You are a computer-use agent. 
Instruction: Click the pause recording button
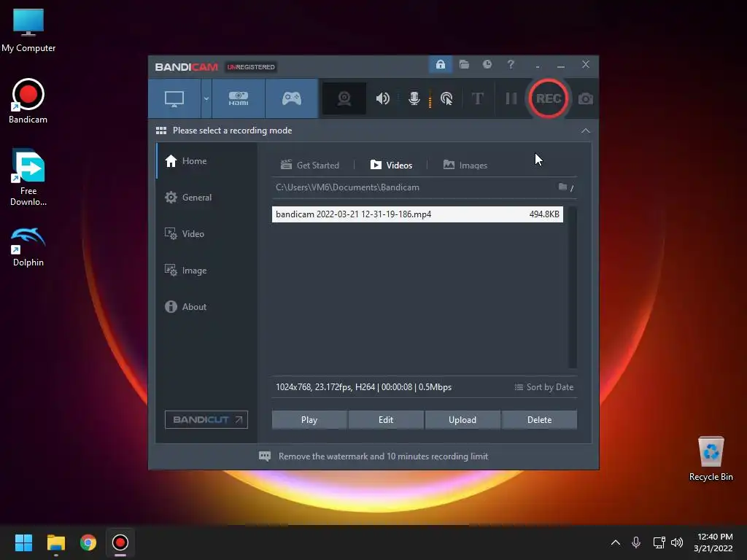pos(511,98)
